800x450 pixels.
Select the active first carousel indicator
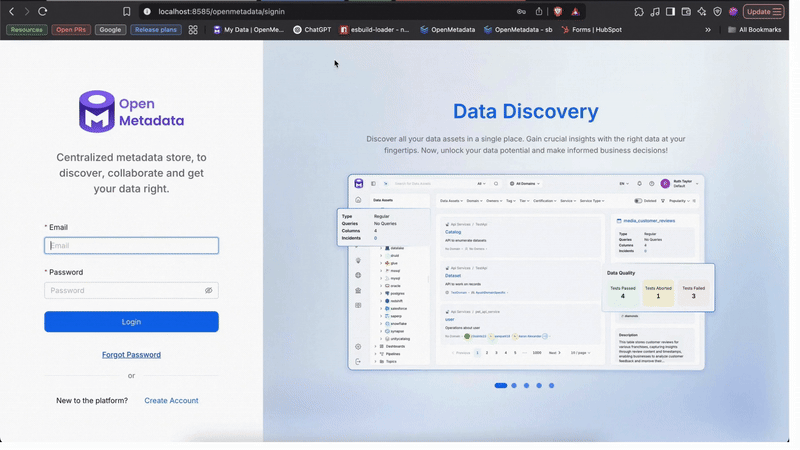[x=500, y=385]
